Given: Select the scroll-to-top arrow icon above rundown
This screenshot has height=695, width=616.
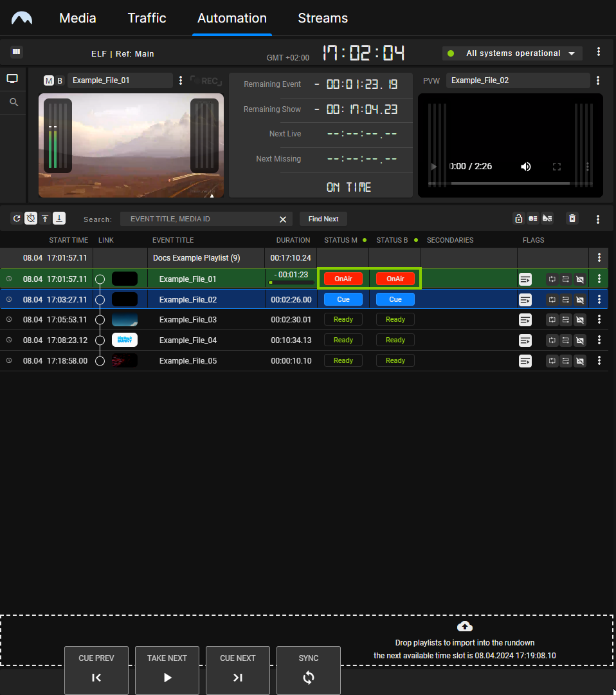Looking at the screenshot, I should click(x=44, y=218).
